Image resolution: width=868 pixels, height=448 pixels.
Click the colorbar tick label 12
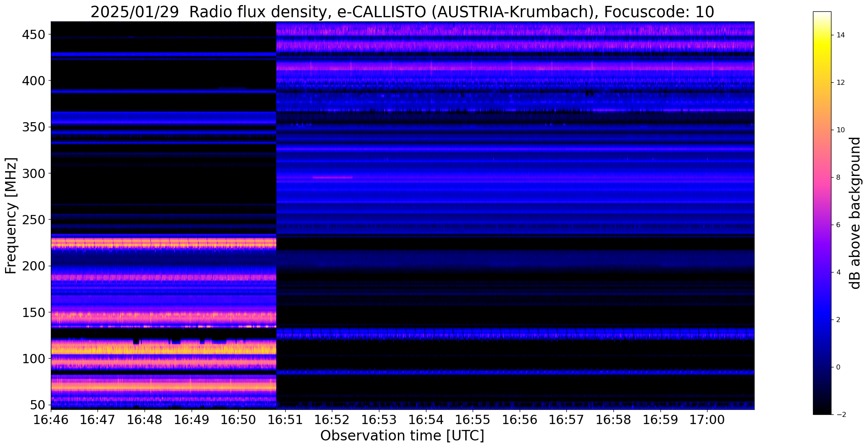(x=841, y=82)
